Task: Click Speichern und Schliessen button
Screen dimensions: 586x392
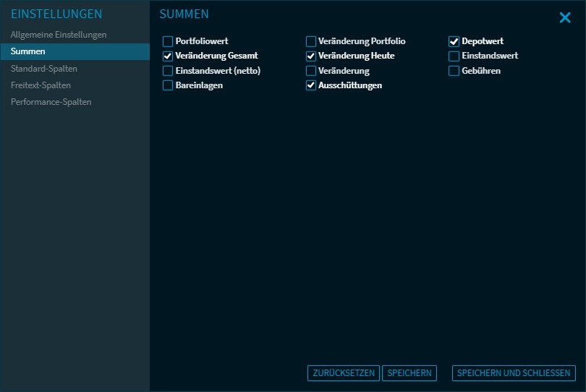Action: coord(514,373)
